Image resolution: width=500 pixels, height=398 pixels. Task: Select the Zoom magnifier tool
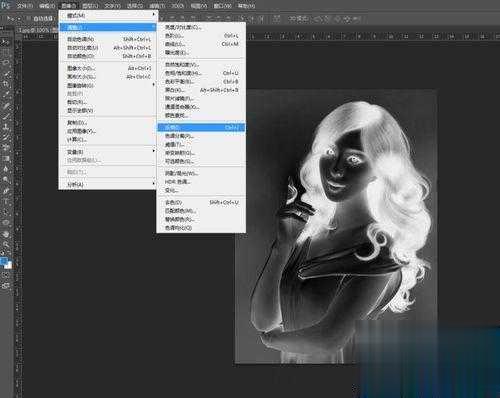pyautogui.click(x=6, y=245)
